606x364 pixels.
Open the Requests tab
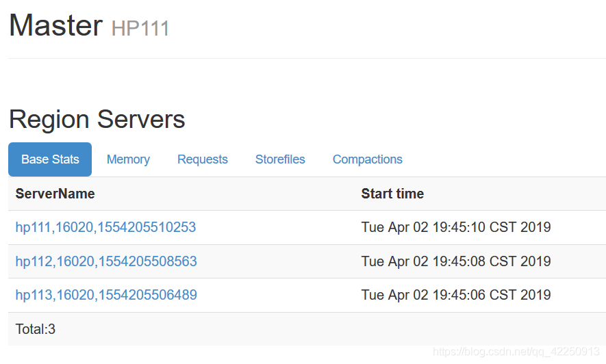pos(203,159)
